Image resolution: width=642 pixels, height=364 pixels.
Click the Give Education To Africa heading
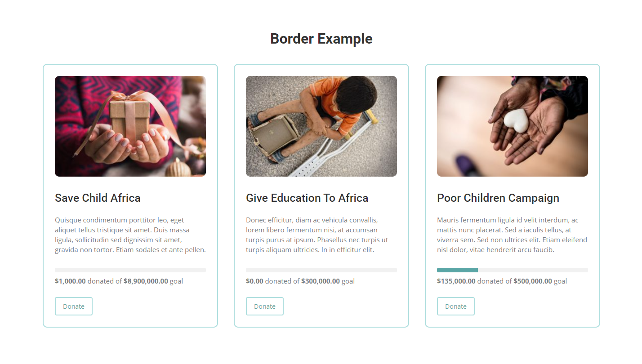[307, 198]
